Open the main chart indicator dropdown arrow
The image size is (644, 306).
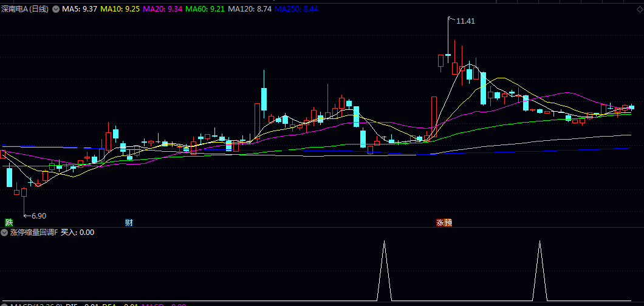click(x=56, y=10)
